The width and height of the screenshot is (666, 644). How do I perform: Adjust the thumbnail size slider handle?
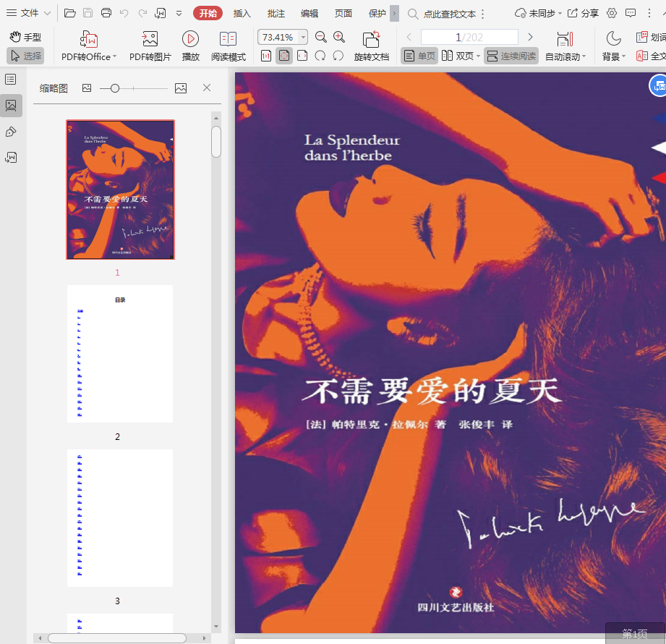114,88
